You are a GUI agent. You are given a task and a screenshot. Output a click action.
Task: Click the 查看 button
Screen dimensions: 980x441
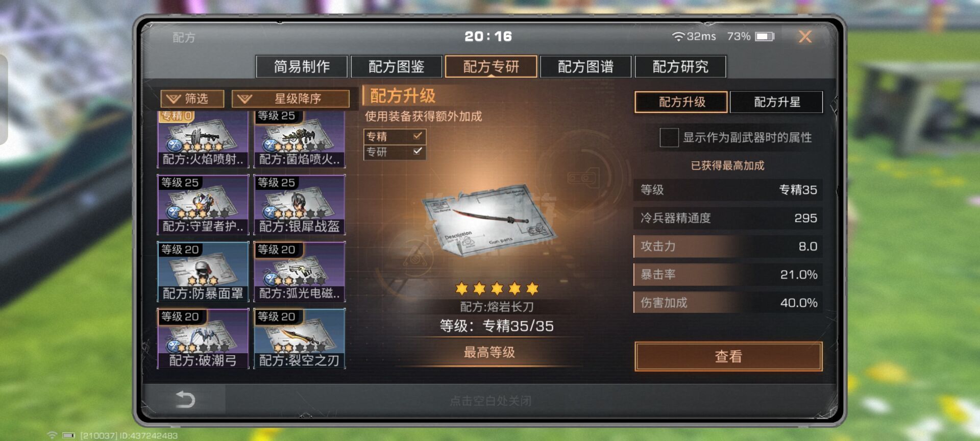[728, 356]
